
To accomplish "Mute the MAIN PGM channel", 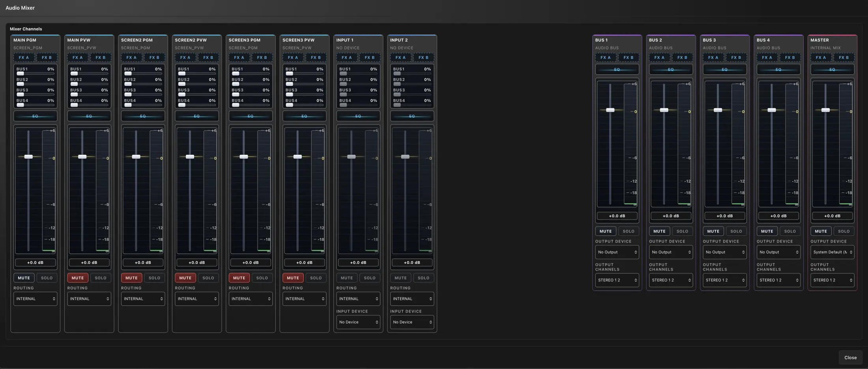I will [24, 278].
